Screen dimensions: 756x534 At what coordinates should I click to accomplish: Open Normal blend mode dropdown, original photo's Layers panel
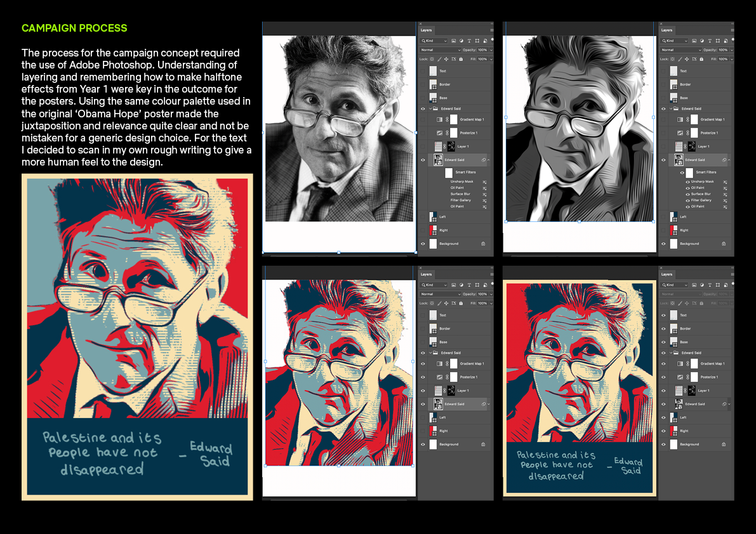[441, 50]
